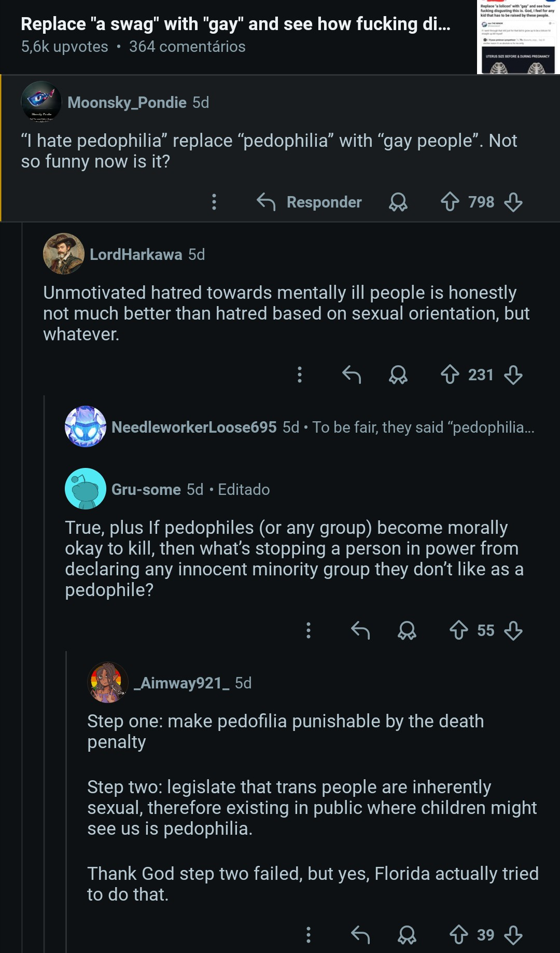Open more options for Moonsky_Pondie's comment
Image resolution: width=560 pixels, height=953 pixels.
coord(214,202)
